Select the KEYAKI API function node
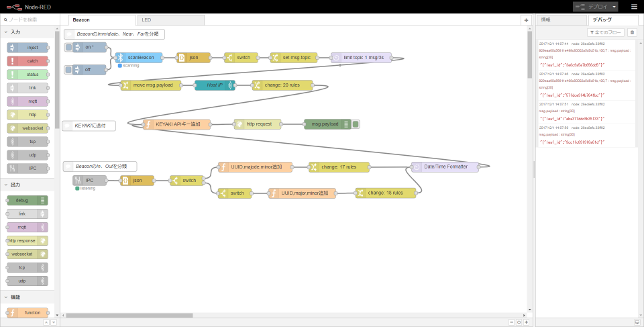 pos(177,124)
